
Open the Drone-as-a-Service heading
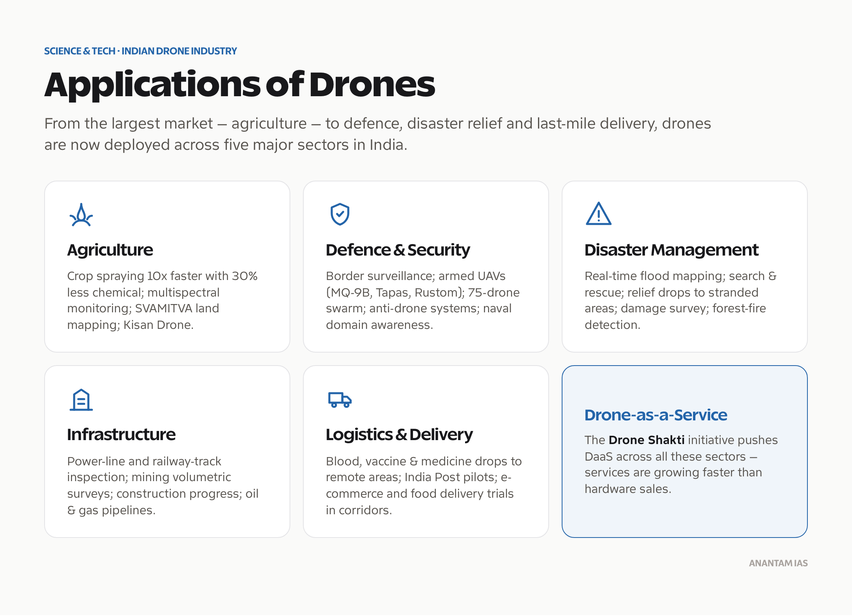click(x=656, y=415)
